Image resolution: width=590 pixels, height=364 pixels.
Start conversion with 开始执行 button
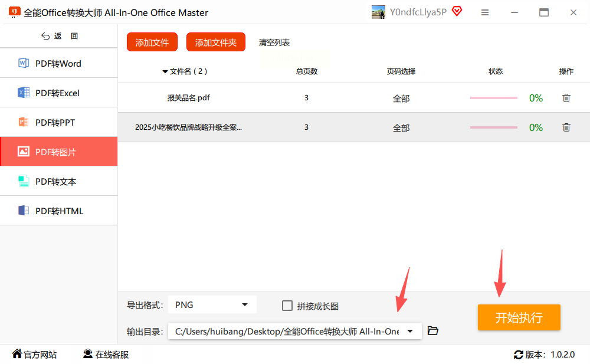[519, 317]
